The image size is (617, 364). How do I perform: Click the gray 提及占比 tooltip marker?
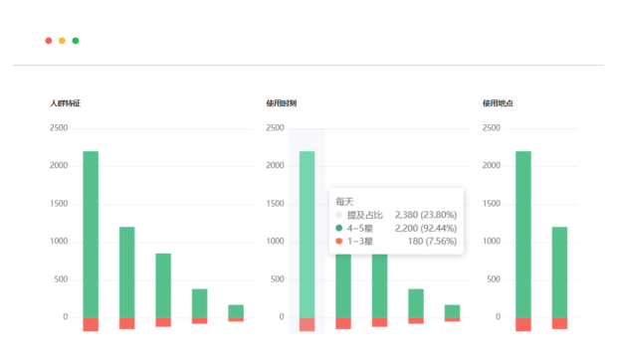click(338, 215)
